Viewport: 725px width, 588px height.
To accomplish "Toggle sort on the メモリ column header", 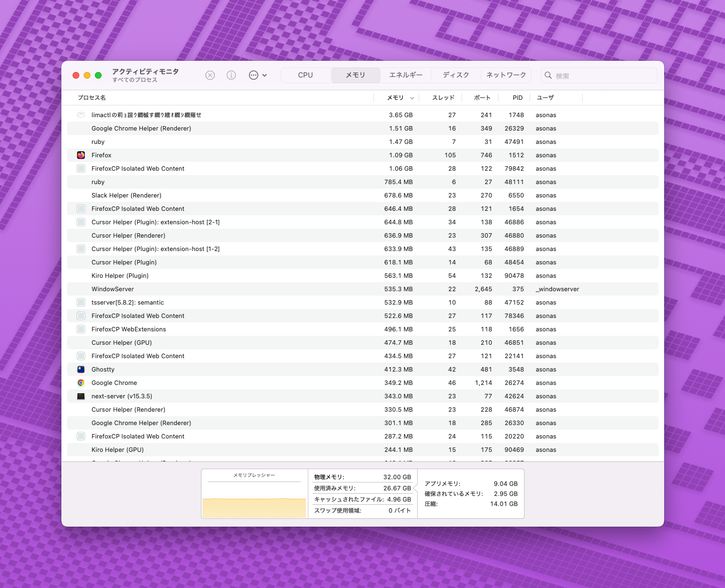I will [396, 98].
